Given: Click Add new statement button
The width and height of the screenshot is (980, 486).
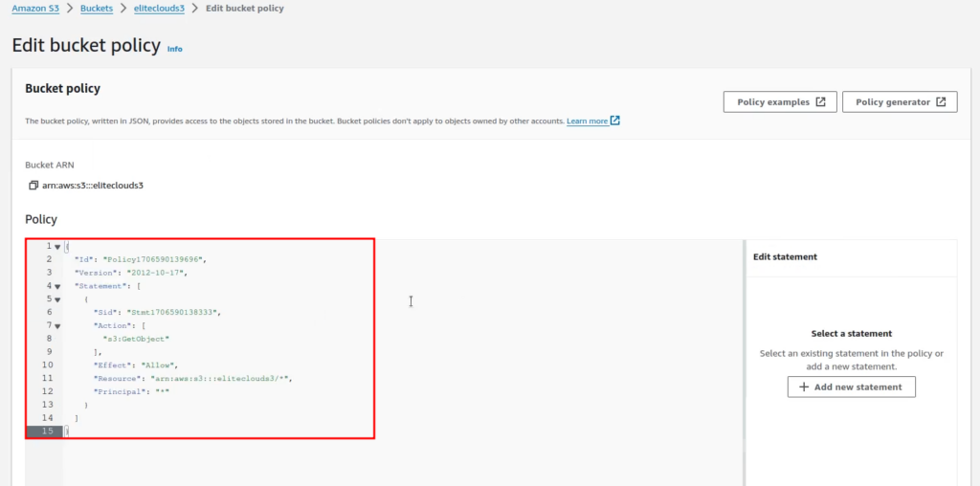Looking at the screenshot, I should [x=851, y=387].
